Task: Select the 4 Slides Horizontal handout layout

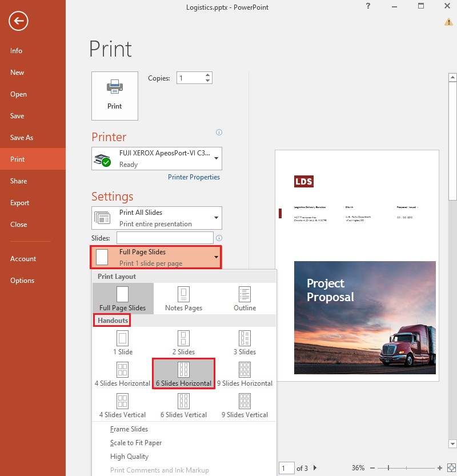Action: [x=122, y=373]
